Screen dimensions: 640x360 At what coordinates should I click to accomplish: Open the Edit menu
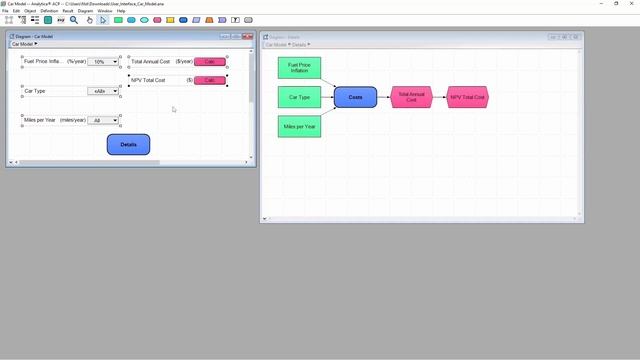(x=16, y=11)
